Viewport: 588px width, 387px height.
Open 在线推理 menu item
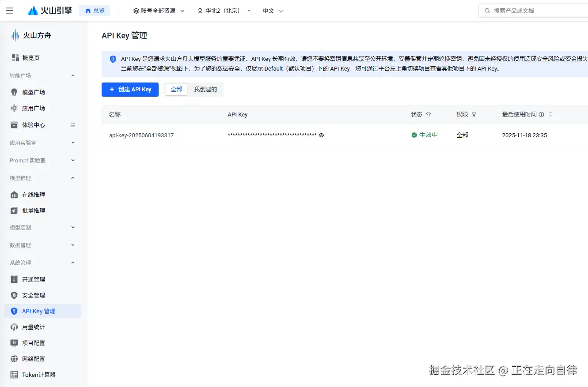pyautogui.click(x=42, y=195)
